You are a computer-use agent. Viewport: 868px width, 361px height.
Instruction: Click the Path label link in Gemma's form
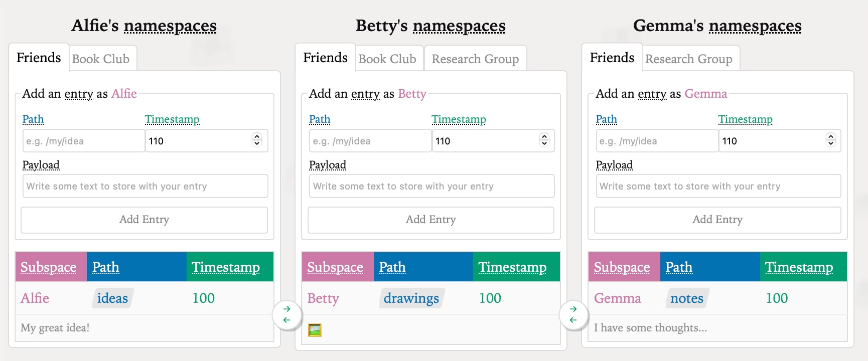pos(606,119)
